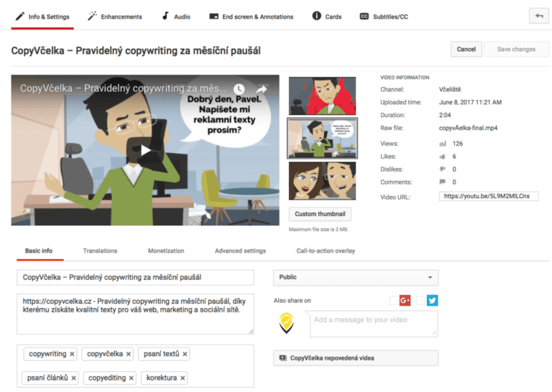The image size is (552, 392).
Task: Click the Watch later clock icon
Action: [x=239, y=89]
